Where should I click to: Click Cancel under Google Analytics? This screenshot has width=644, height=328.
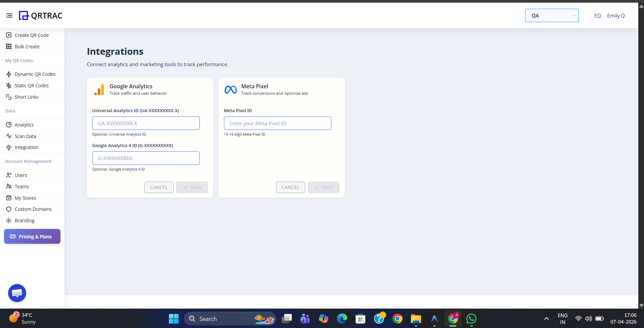click(158, 187)
